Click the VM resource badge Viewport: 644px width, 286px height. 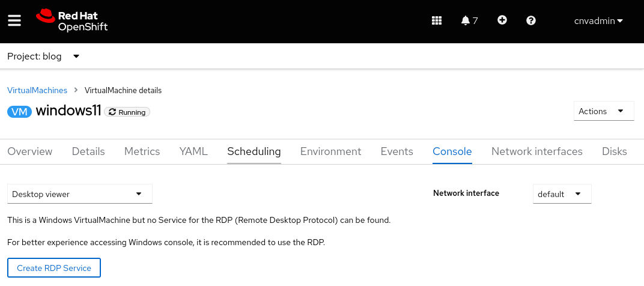(19, 112)
